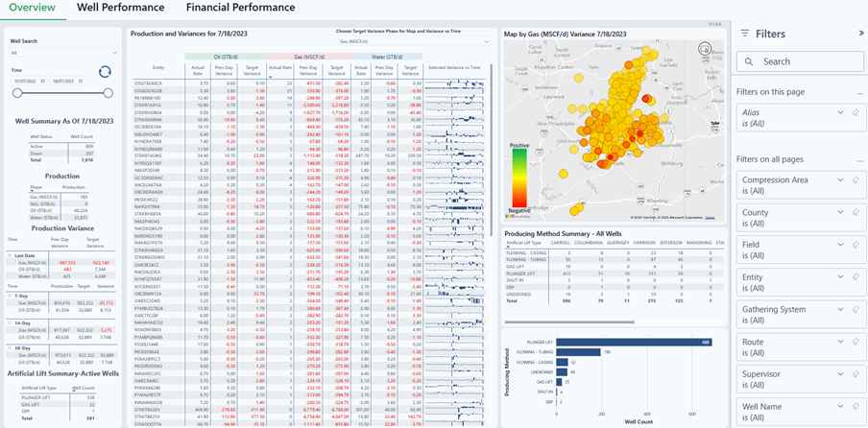Image resolution: width=868 pixels, height=428 pixels.
Task: Collapse the 30-Day production group
Action: pyautogui.click(x=9, y=348)
